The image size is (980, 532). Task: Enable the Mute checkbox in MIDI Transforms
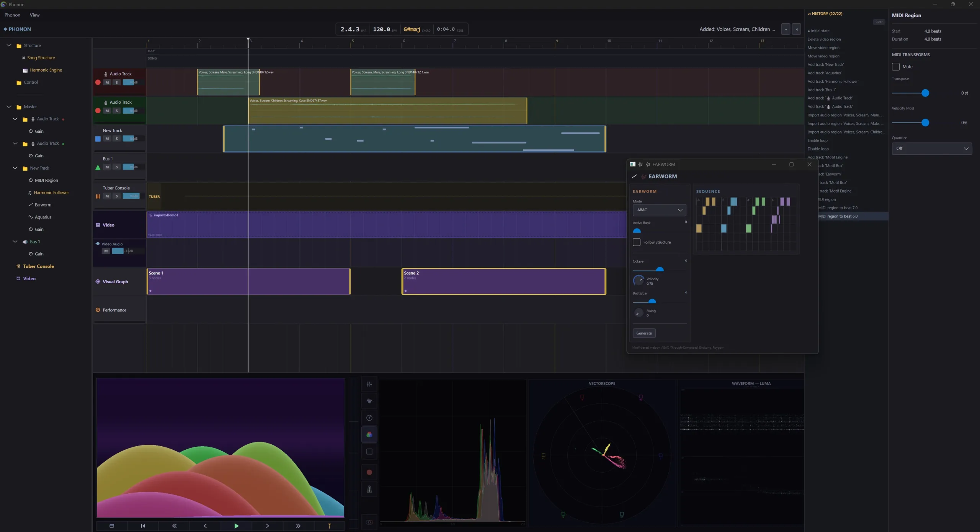click(x=896, y=67)
